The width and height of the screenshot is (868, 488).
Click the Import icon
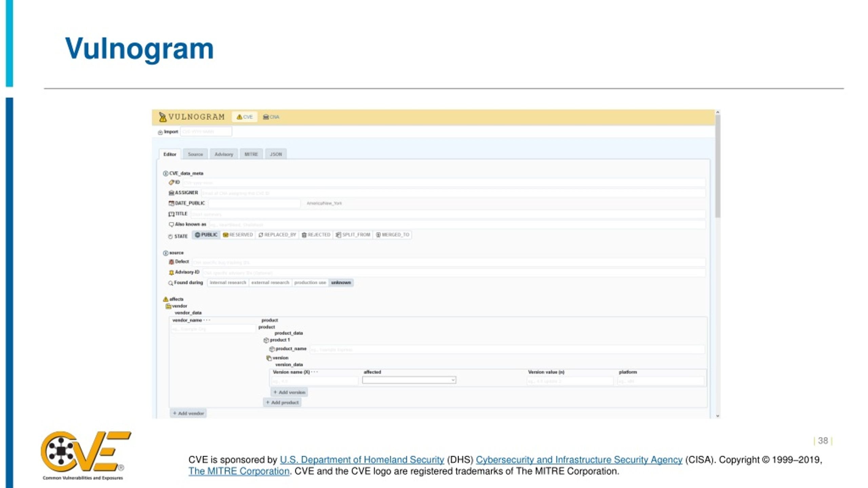point(160,132)
